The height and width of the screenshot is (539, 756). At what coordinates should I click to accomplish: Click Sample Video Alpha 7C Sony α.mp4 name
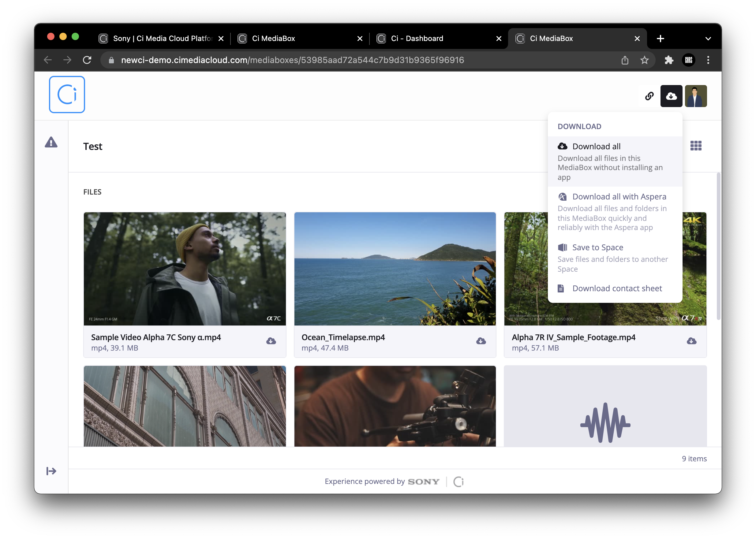point(156,337)
